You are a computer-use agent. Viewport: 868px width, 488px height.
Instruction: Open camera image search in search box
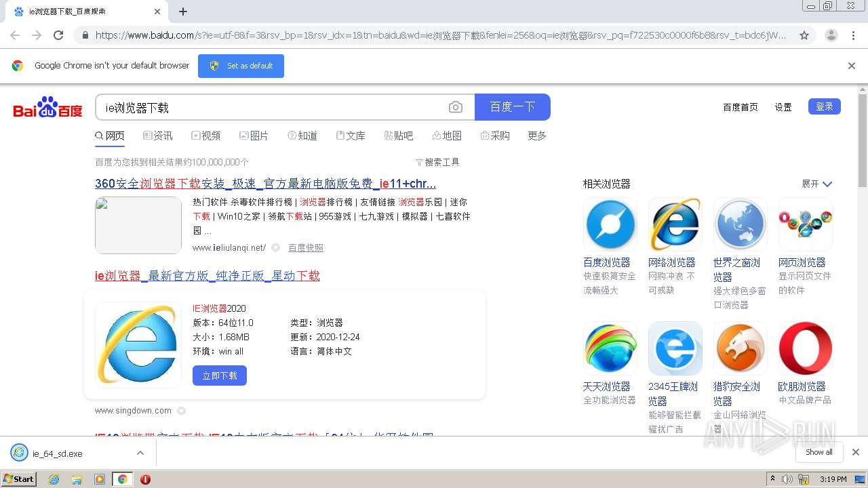point(456,107)
